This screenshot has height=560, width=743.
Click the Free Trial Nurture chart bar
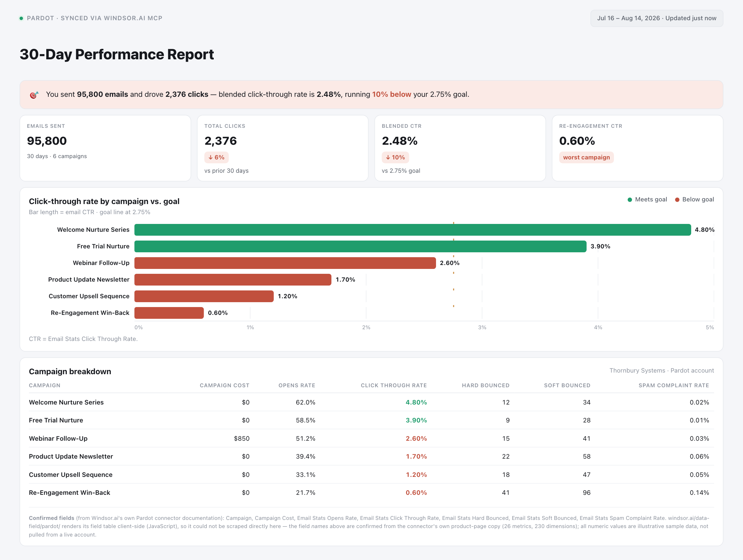click(360, 246)
